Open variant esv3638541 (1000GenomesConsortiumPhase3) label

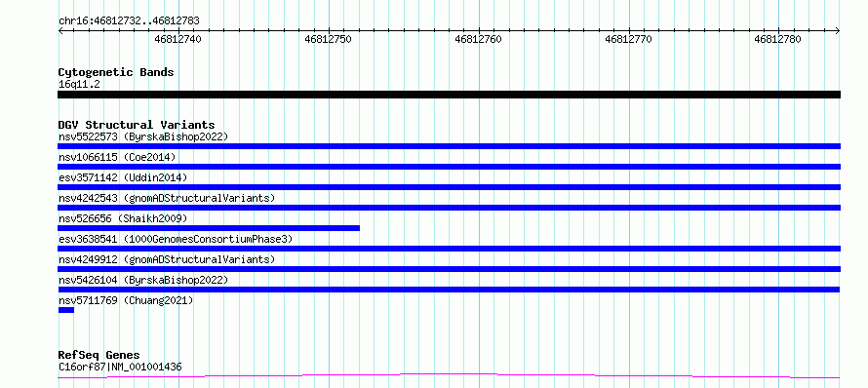[x=176, y=239]
